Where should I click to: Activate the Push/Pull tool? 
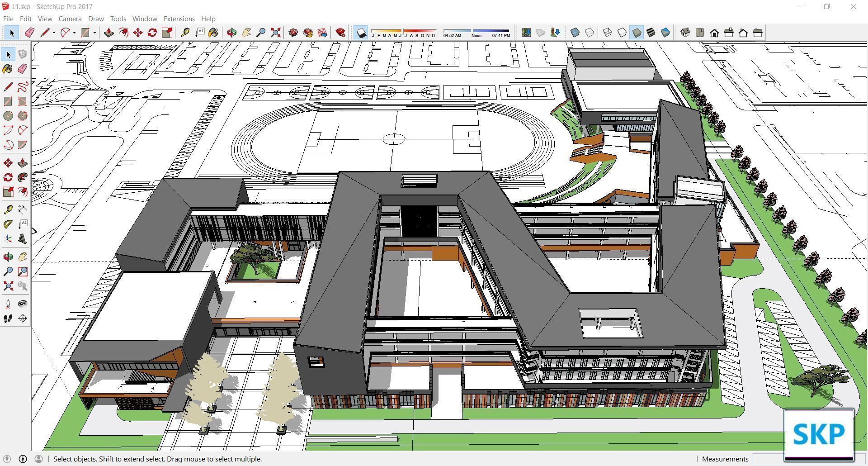[x=108, y=33]
